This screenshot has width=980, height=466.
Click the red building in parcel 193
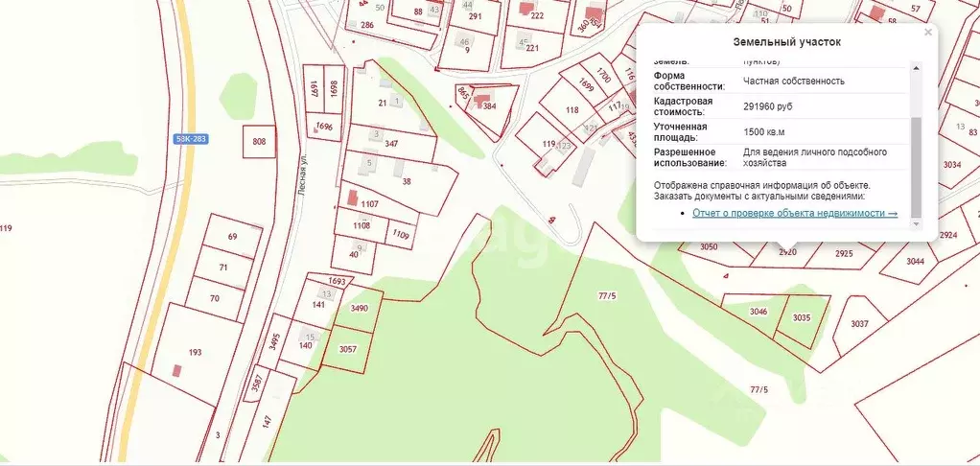175,370
